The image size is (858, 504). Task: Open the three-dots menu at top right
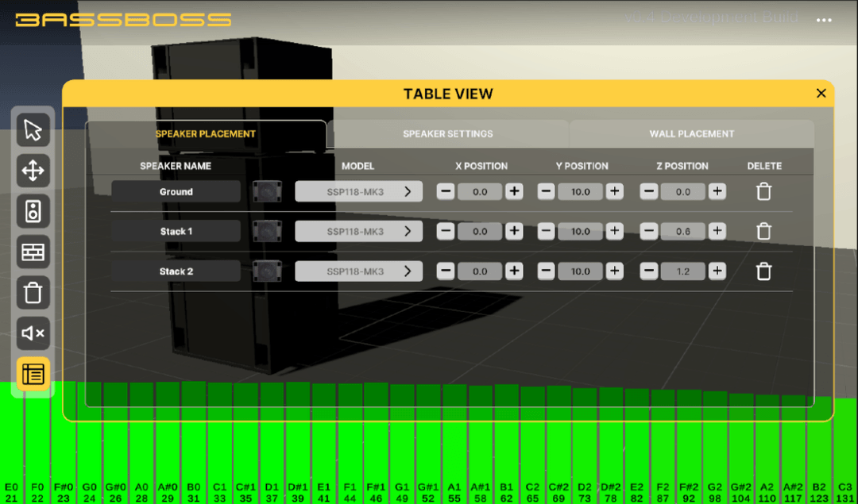[824, 21]
